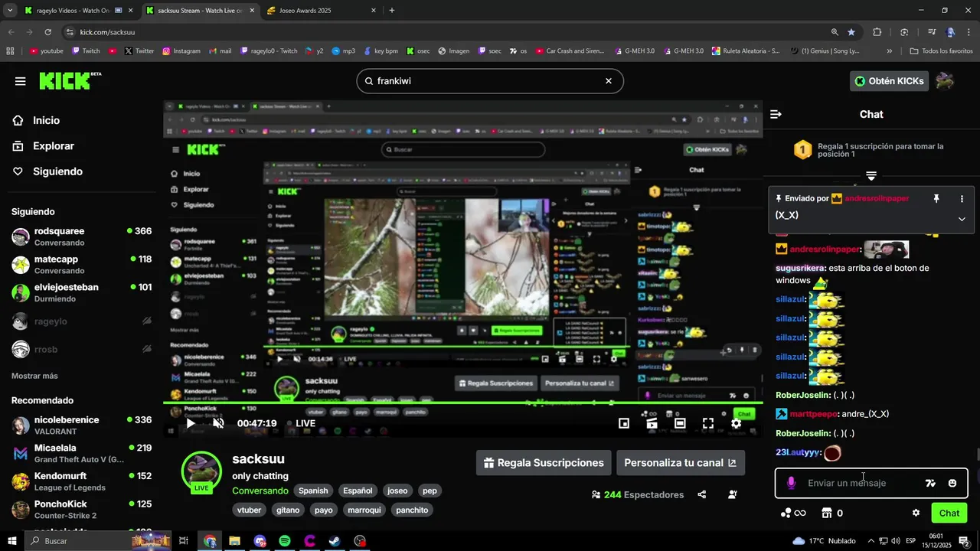Expand Mostrar más under Siguiendo
The width and height of the screenshot is (980, 551).
34,376
